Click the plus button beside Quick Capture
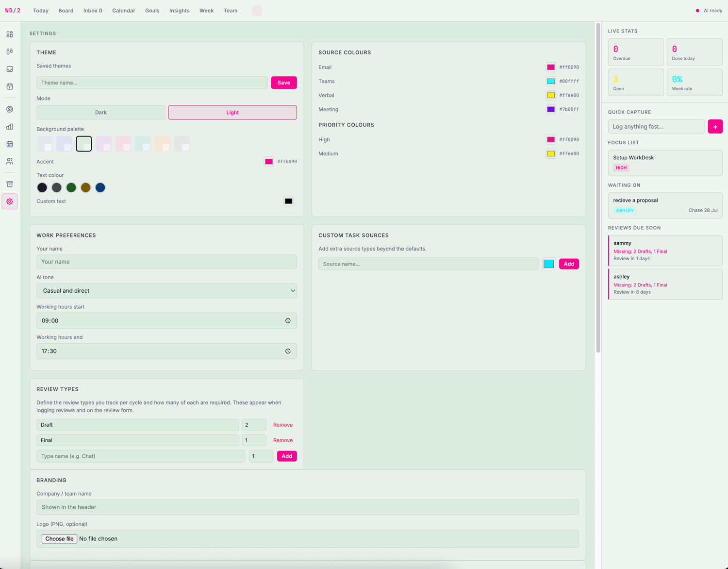This screenshot has height=569, width=728. tap(715, 127)
